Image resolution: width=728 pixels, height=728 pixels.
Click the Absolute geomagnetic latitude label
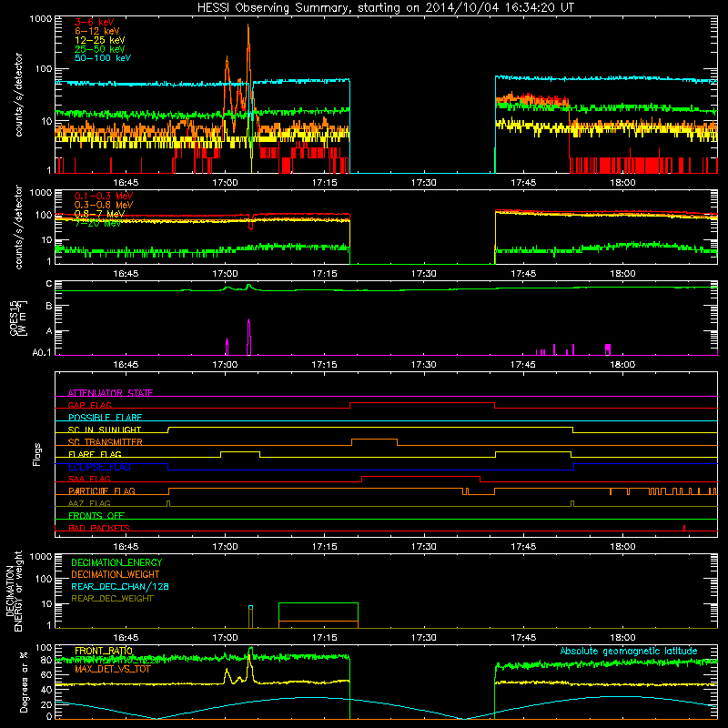[x=629, y=651]
